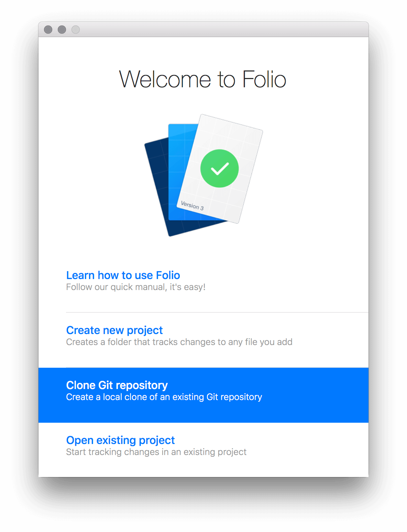Image resolution: width=407 pixels, height=532 pixels.
Task: Select "Create new project"
Action: tap(114, 330)
